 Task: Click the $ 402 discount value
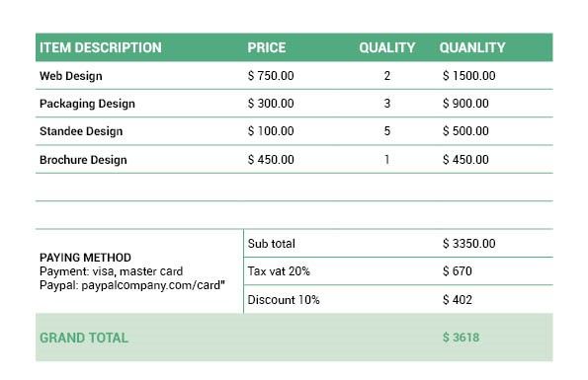[x=458, y=299]
